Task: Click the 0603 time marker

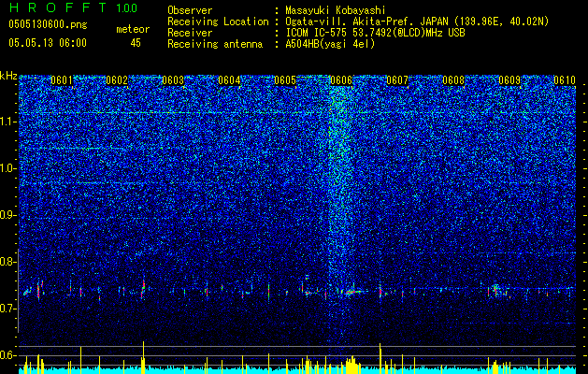Action: (x=173, y=80)
